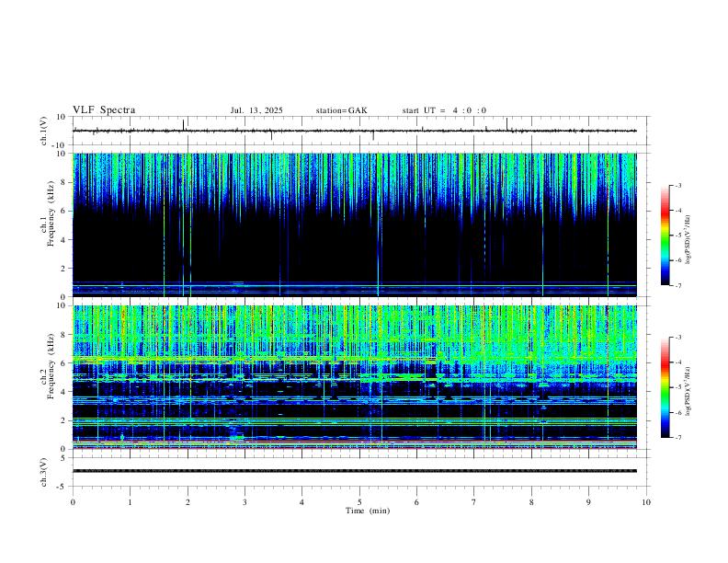Viewport: 728px width, 563px height.
Task: Click the time axis tick label "5"
Action: tap(359, 502)
